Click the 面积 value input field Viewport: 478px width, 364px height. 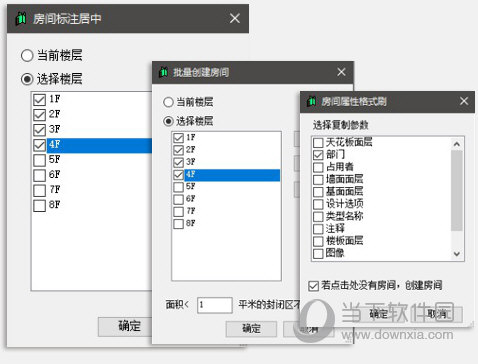[x=215, y=305]
